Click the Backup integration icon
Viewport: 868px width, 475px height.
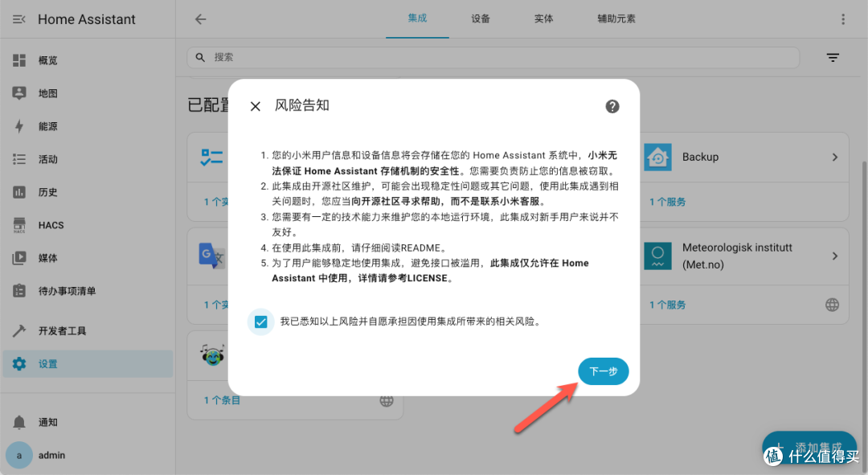(657, 158)
